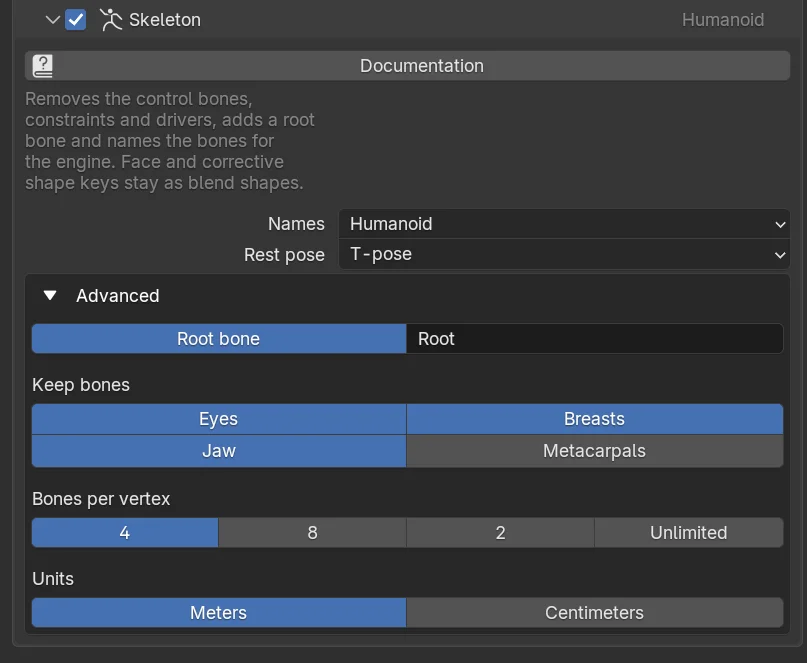Uncheck the Skeleton checkbox

76,20
